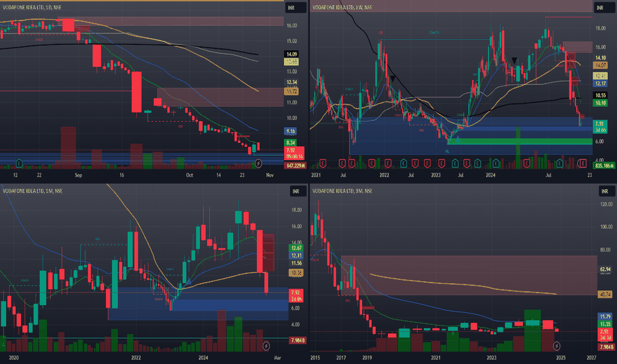Click the 'VODAFONE IDEA LTD, 3M, NSE' chart title
The height and width of the screenshot is (364, 617).
pyautogui.click(x=342, y=191)
